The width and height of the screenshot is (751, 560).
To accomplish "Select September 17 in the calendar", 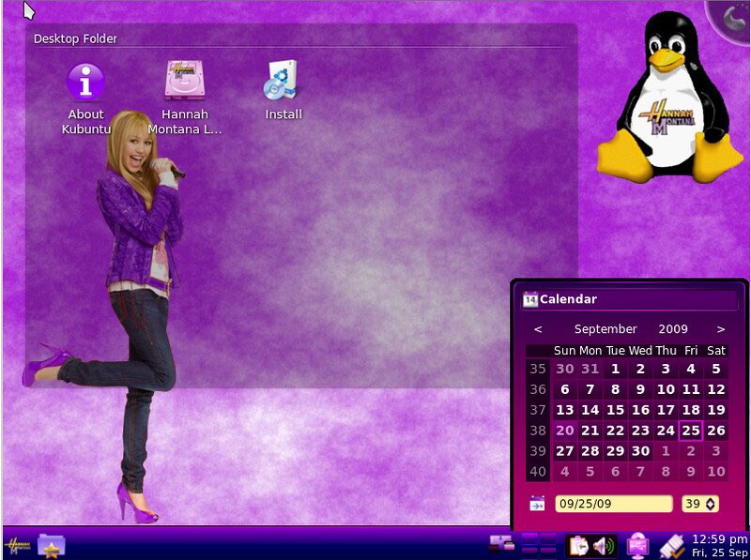I will point(666,410).
